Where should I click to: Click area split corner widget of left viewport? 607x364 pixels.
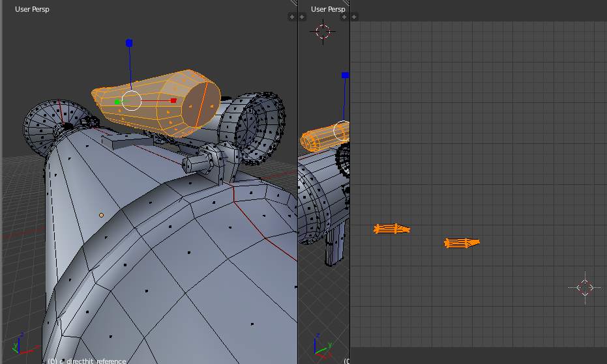[x=293, y=3]
